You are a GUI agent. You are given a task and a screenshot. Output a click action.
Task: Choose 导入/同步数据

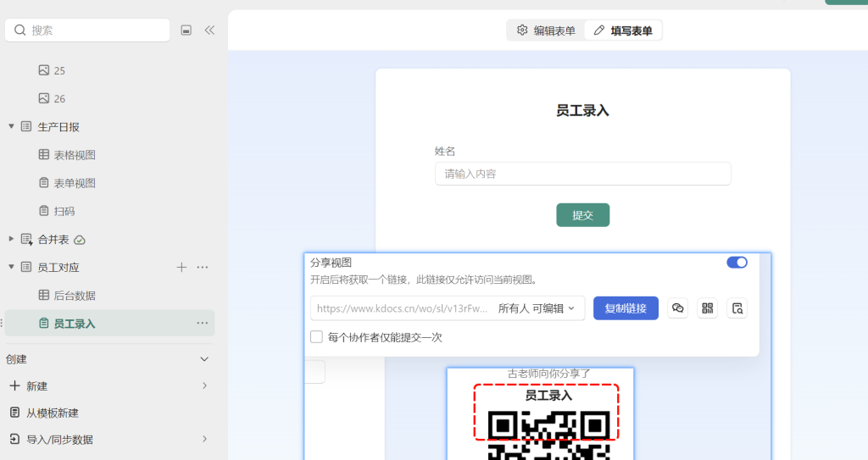click(x=59, y=440)
